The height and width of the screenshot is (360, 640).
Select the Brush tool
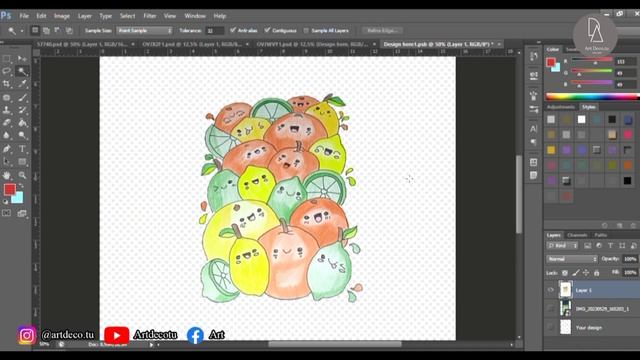22,98
